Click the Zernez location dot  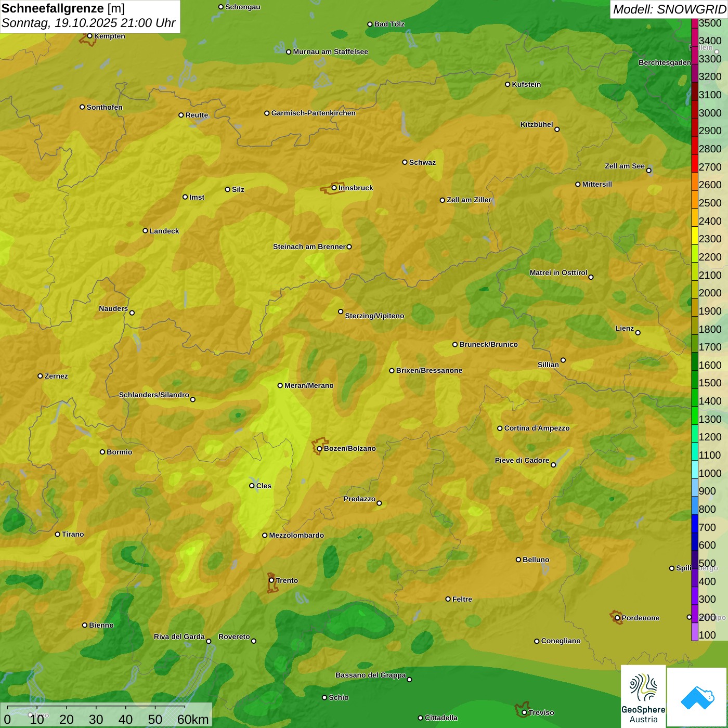40,376
